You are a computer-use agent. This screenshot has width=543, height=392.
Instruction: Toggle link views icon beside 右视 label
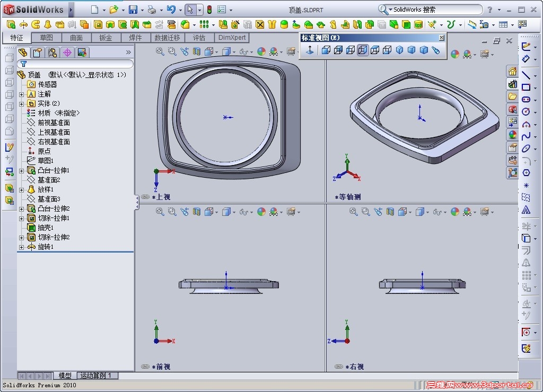point(339,367)
